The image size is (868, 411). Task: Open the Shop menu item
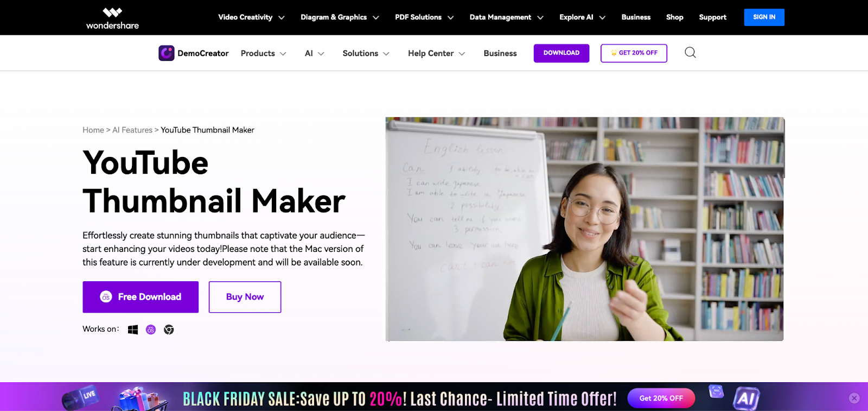tap(674, 17)
